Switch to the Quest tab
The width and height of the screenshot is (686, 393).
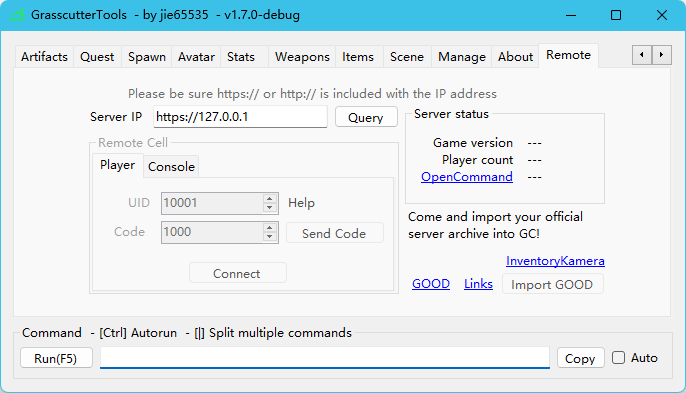pos(97,57)
